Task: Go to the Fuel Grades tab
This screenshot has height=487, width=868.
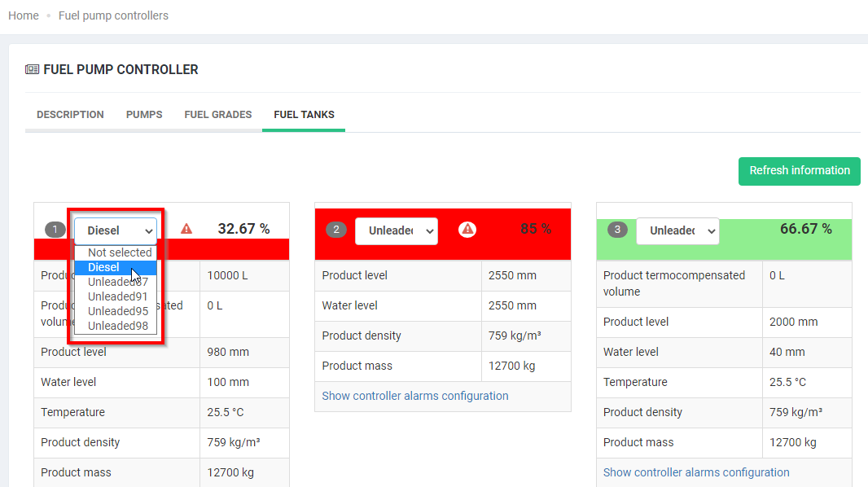Action: tap(217, 115)
